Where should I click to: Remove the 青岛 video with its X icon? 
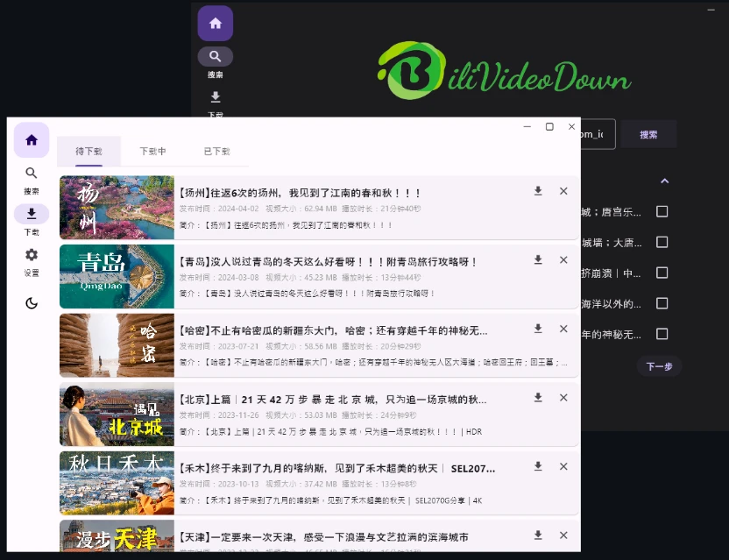point(563,260)
